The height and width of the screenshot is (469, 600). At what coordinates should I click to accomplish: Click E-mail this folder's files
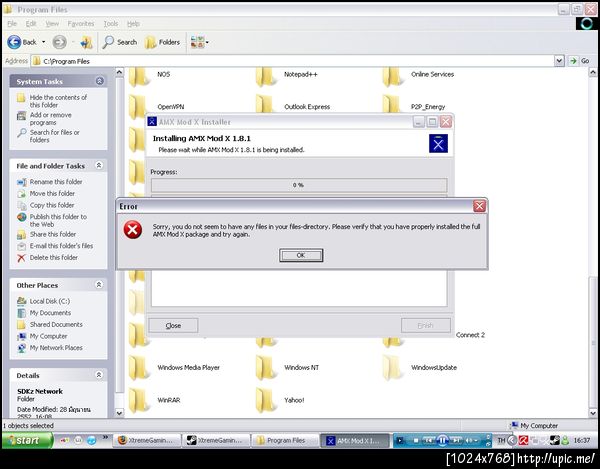point(55,246)
